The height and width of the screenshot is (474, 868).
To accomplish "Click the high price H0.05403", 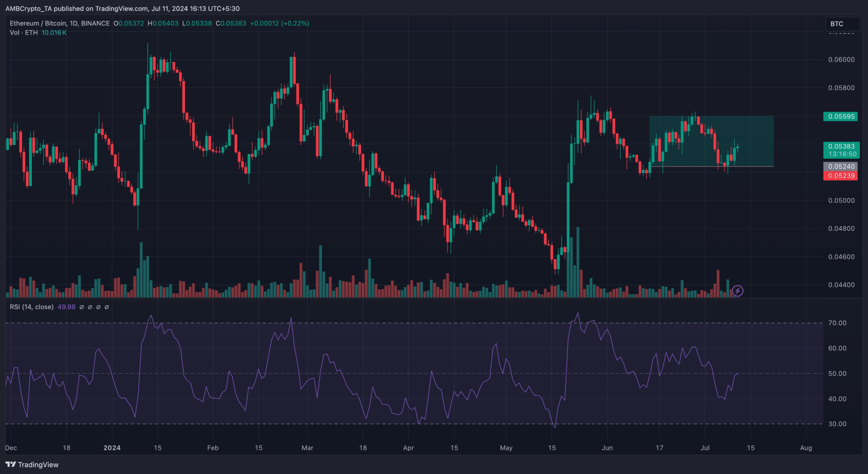I will (163, 23).
